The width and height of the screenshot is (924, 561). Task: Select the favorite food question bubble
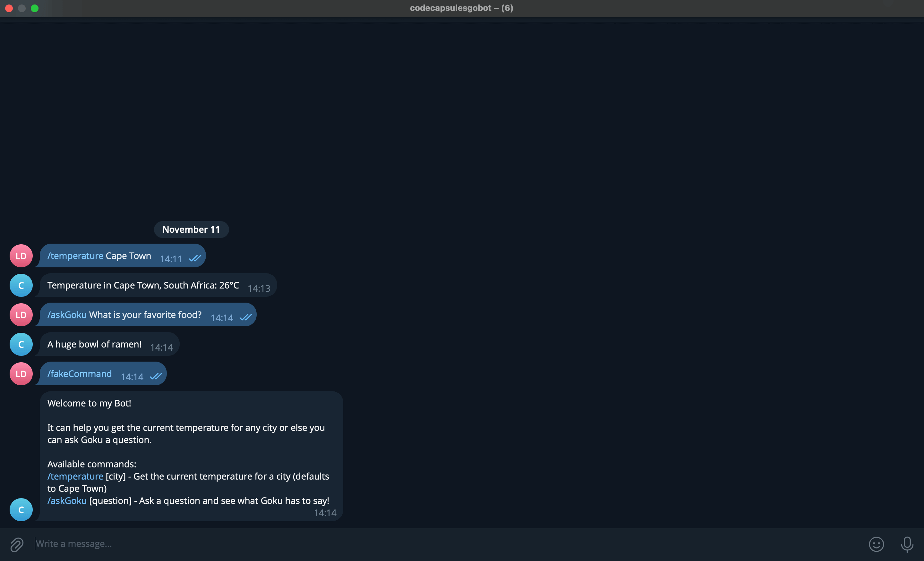[x=124, y=315]
